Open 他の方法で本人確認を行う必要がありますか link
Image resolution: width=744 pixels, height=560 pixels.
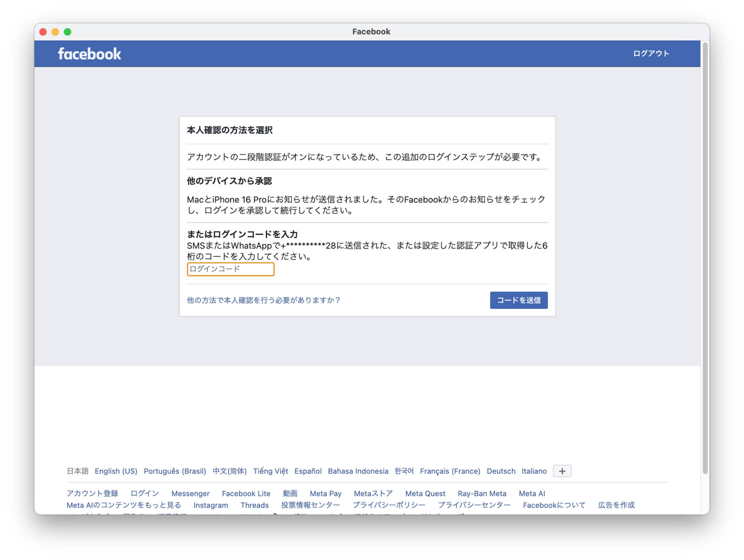click(263, 300)
